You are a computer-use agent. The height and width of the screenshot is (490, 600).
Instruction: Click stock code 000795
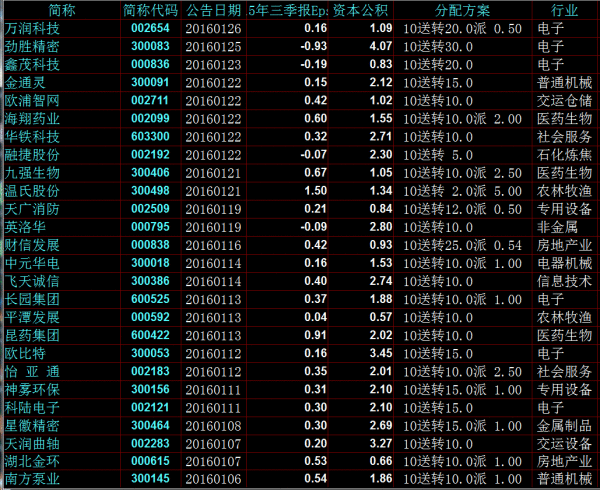[x=150, y=227]
